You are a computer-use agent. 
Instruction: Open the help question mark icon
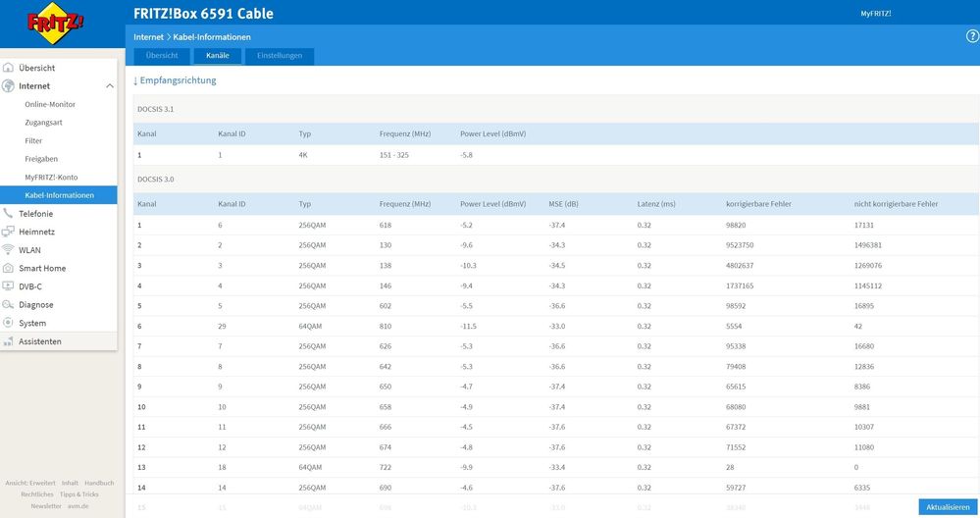tap(972, 36)
